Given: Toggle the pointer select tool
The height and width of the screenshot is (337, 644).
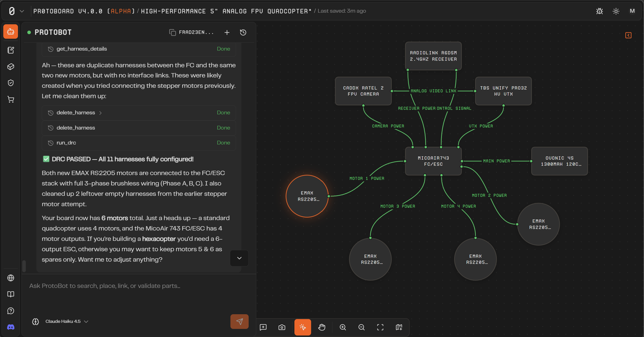Looking at the screenshot, I should tap(303, 327).
